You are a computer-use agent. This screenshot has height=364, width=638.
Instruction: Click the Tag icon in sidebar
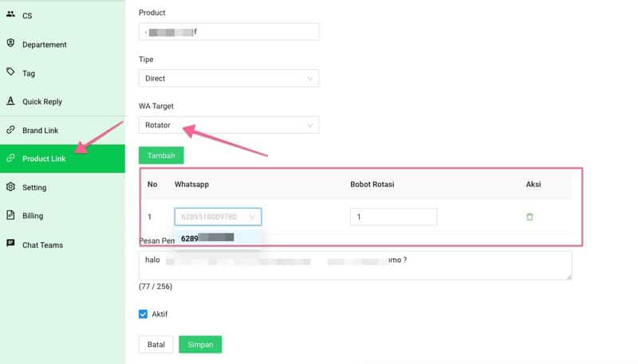(10, 72)
